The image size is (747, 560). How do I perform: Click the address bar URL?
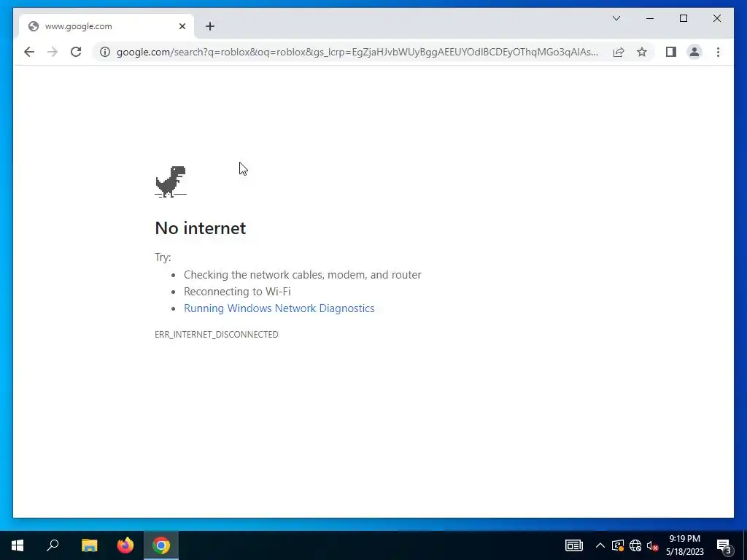(357, 52)
